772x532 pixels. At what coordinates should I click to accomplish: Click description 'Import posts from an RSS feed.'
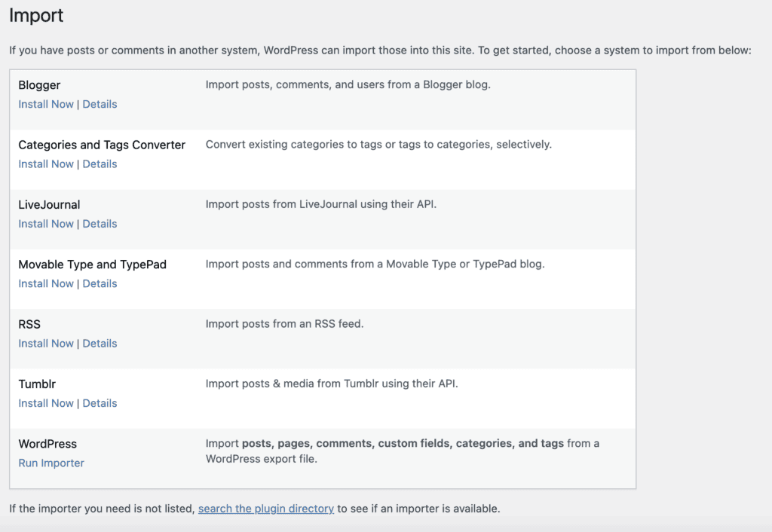pyautogui.click(x=284, y=324)
